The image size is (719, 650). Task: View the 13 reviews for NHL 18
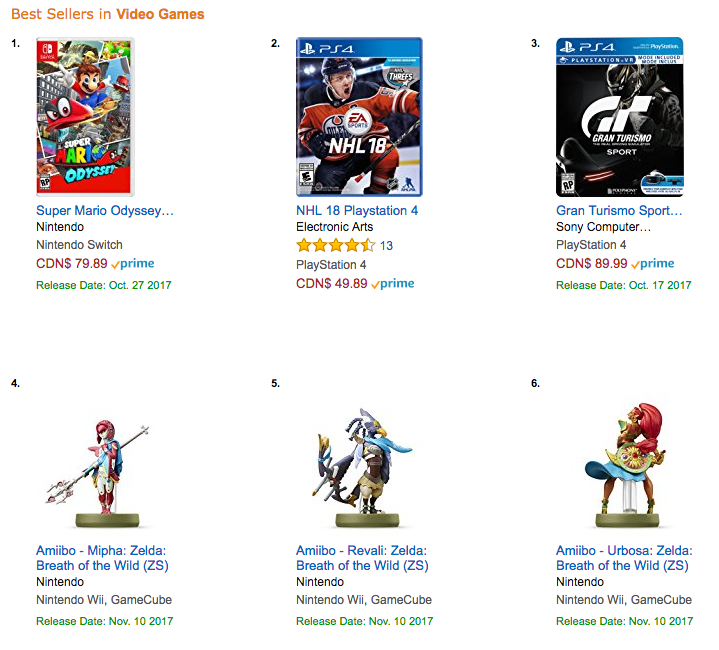click(387, 246)
